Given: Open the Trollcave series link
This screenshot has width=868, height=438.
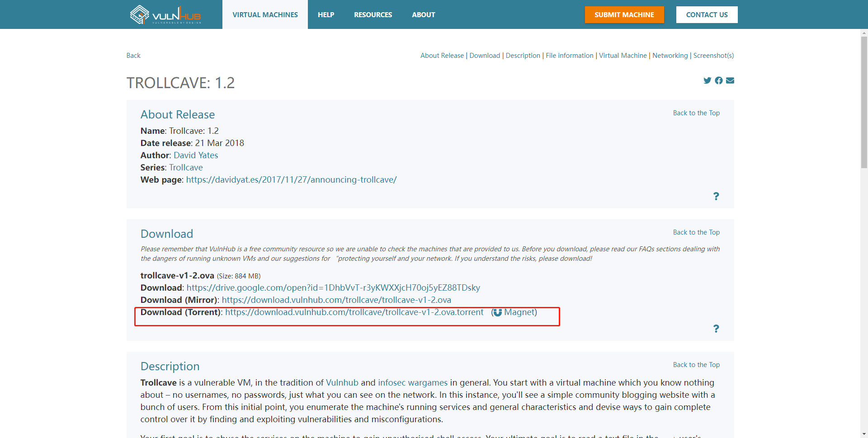Looking at the screenshot, I should tap(186, 168).
